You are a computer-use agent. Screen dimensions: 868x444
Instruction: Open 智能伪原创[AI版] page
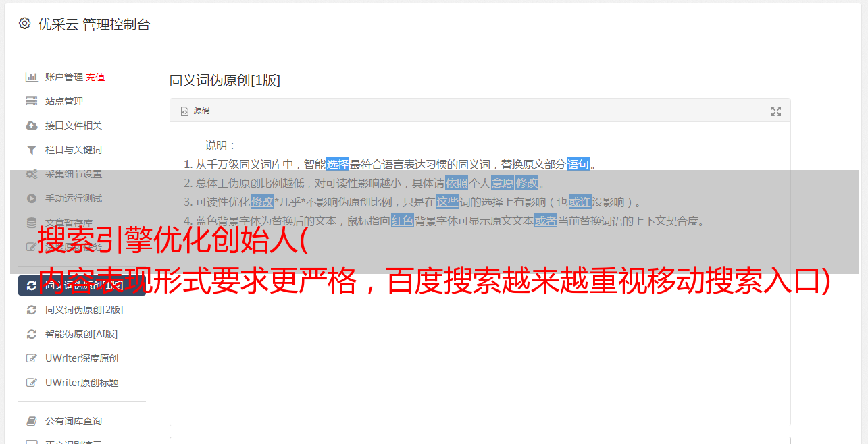coord(82,334)
